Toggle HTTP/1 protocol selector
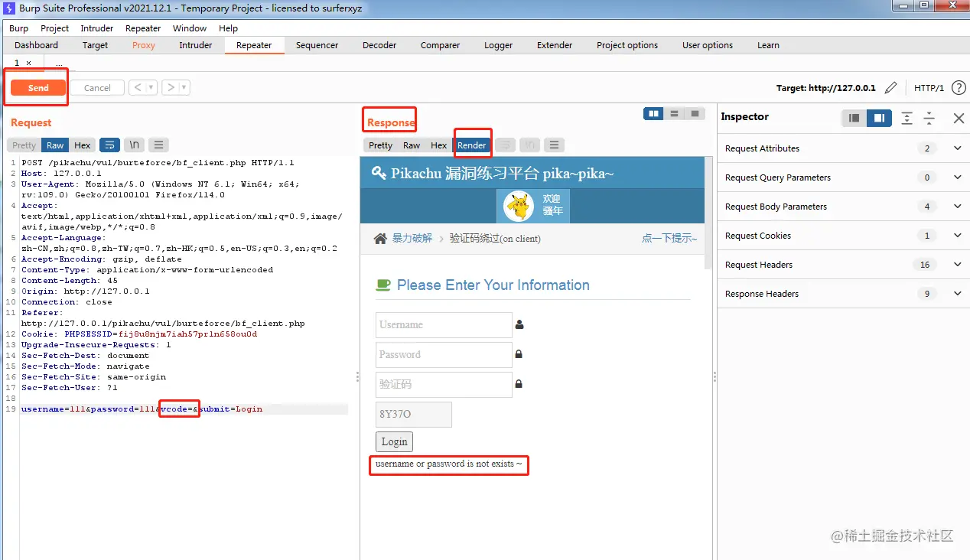The image size is (970, 560). coord(929,88)
